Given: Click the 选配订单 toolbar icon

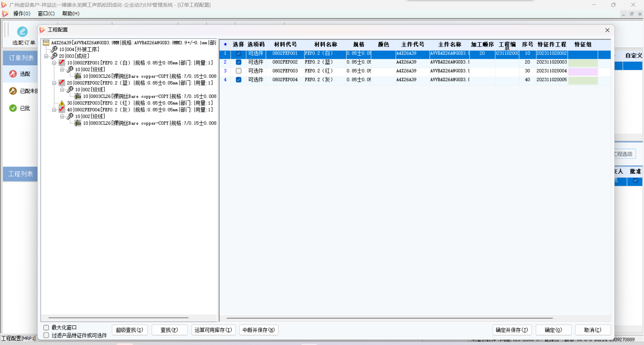Looking at the screenshot, I should point(22,32).
